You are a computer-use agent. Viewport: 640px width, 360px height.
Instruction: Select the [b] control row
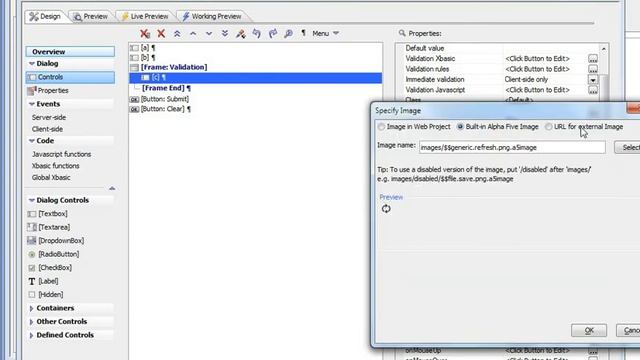pyautogui.click(x=256, y=58)
